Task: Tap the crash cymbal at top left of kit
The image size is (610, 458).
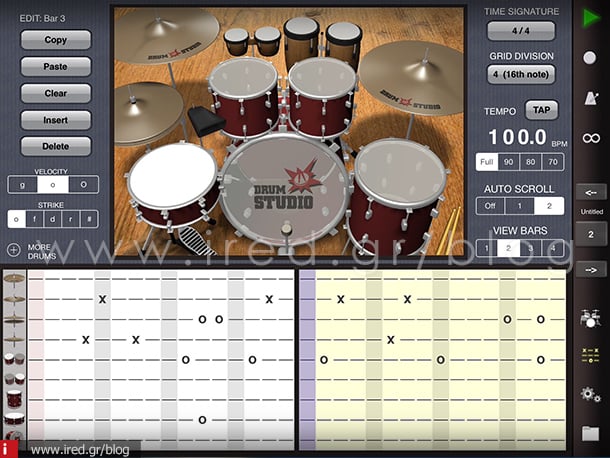Action: pyautogui.click(x=167, y=35)
